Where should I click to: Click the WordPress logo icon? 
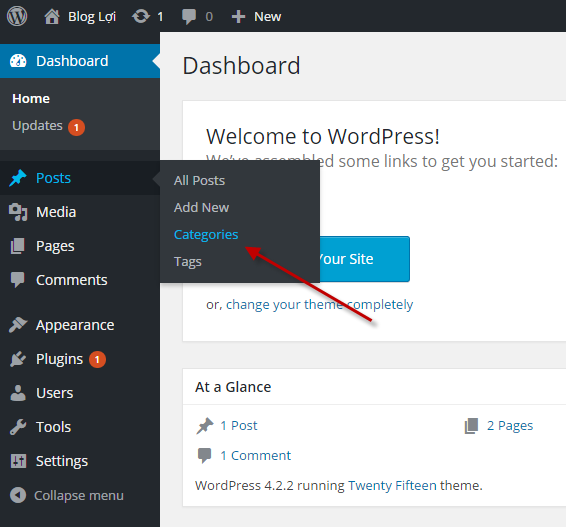click(17, 16)
